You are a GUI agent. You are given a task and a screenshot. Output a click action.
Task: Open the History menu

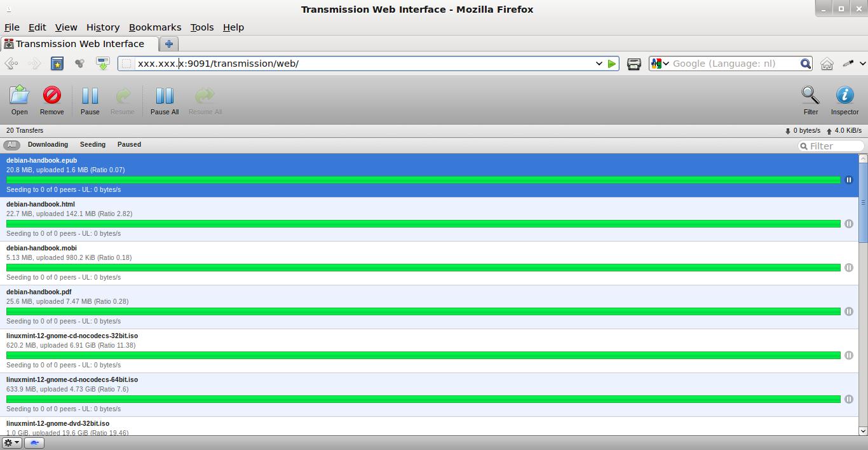(103, 27)
